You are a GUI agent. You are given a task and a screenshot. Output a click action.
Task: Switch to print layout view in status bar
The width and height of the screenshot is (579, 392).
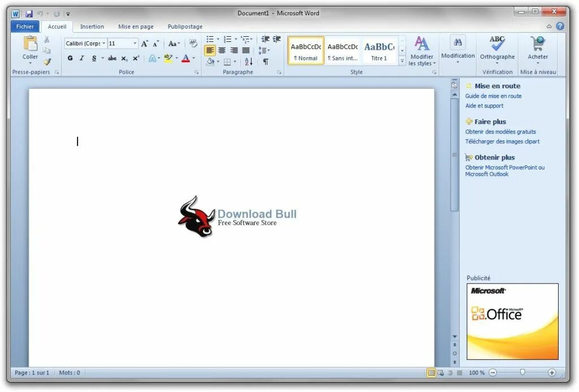point(431,373)
